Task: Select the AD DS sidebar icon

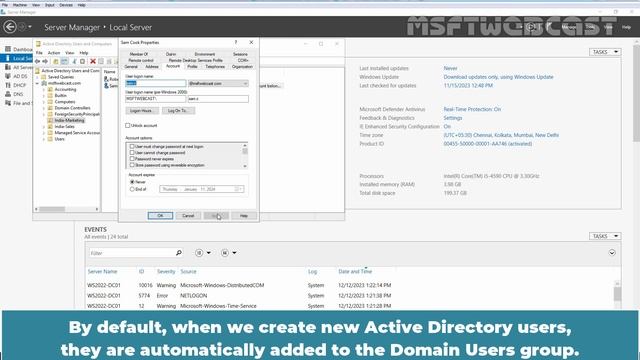Action: [x=8, y=76]
